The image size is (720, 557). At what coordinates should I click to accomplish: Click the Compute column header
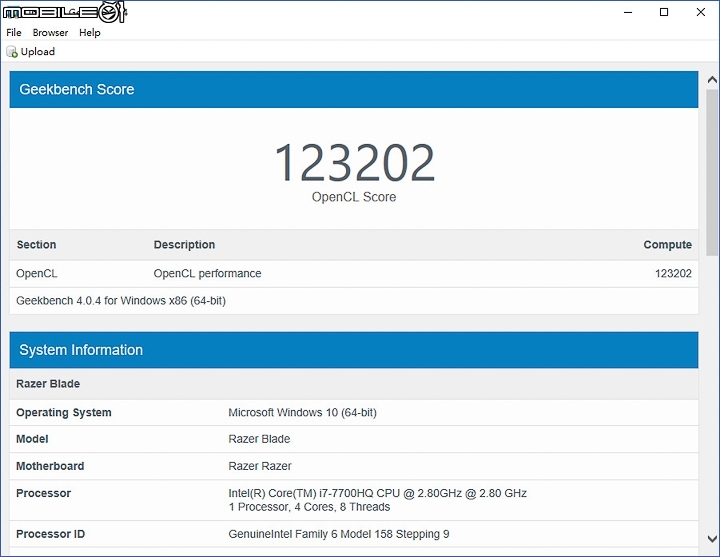coord(668,245)
